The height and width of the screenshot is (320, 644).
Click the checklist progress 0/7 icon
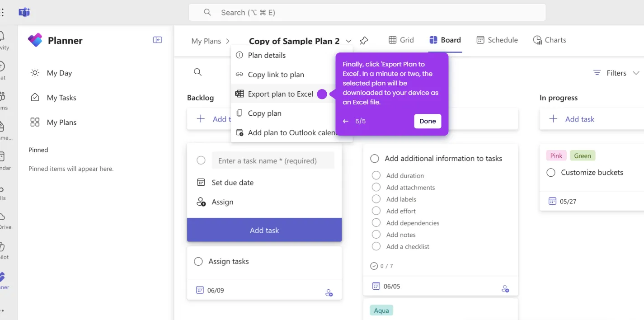(374, 266)
